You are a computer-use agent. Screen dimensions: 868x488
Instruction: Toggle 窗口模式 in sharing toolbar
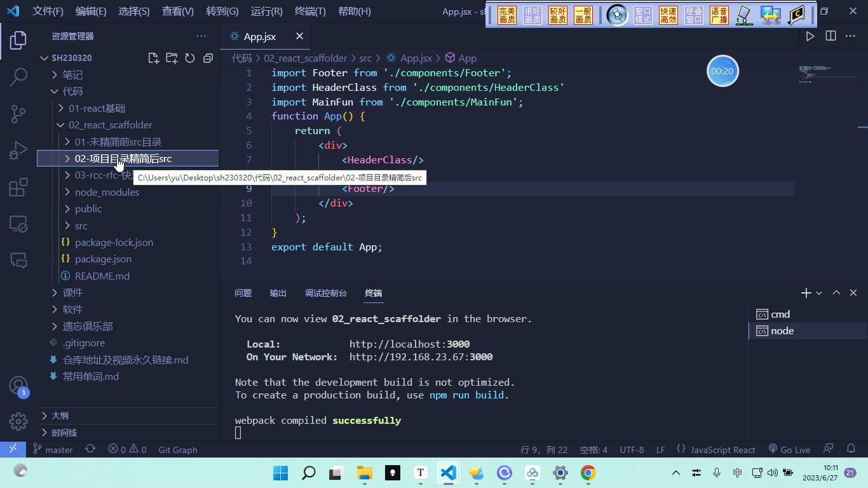[x=643, y=15]
